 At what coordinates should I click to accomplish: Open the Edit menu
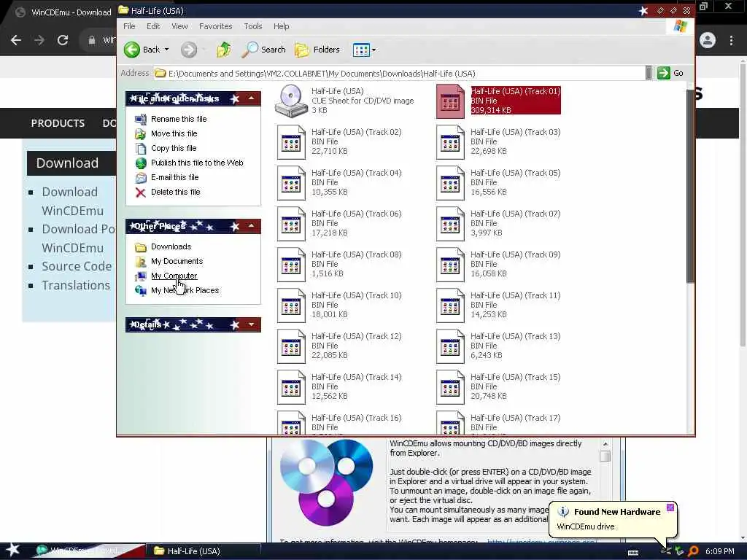click(153, 26)
